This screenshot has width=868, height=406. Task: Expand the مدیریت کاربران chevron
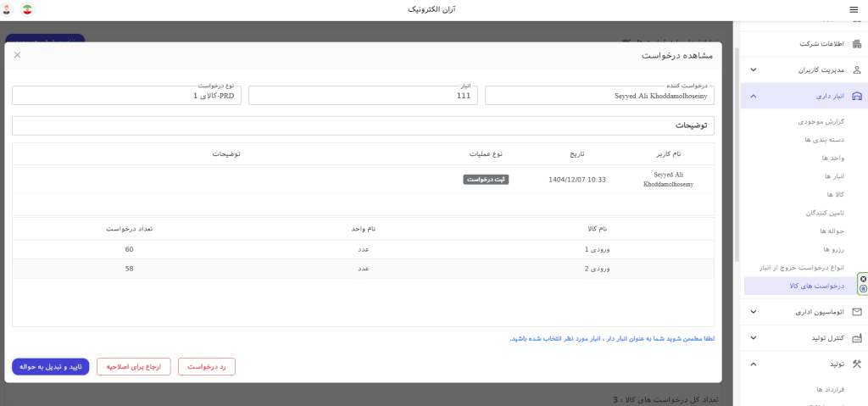[x=753, y=70]
